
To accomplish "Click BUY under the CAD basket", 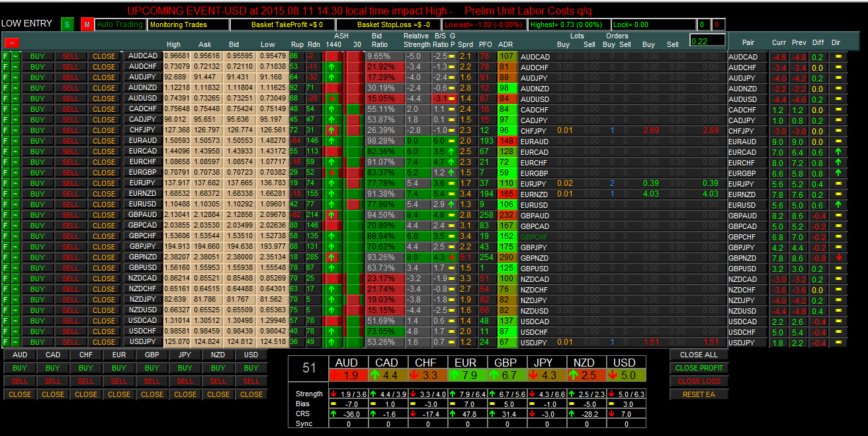I will coord(53,368).
